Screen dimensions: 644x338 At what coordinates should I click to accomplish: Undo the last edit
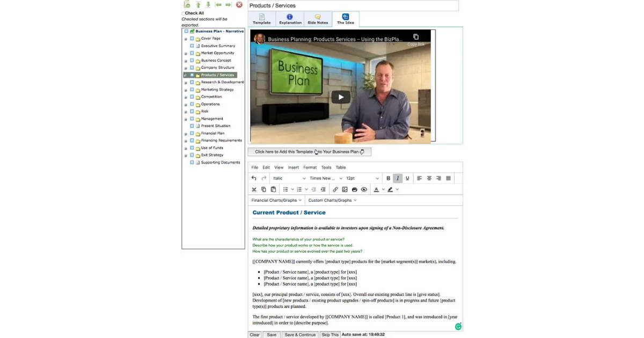point(254,178)
